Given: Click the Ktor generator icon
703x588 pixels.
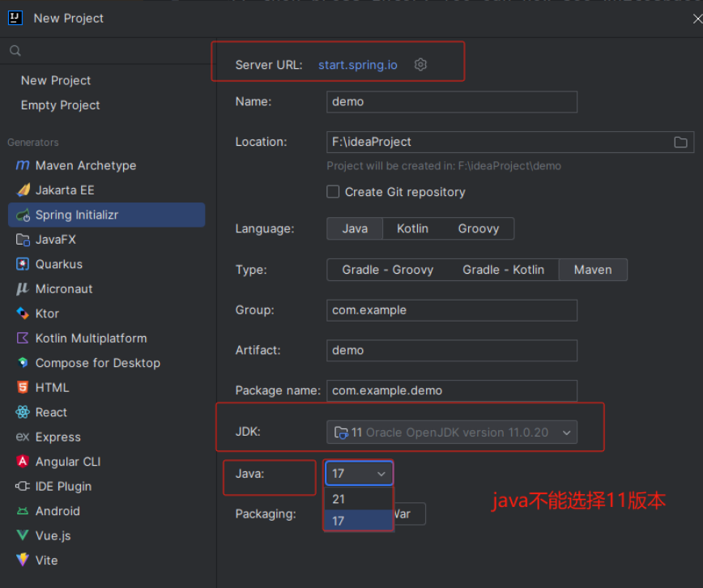Looking at the screenshot, I should 23,313.
